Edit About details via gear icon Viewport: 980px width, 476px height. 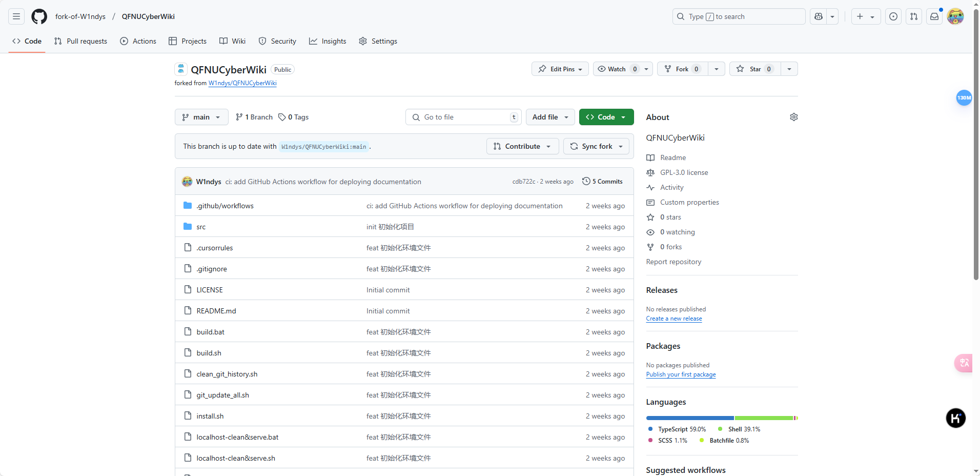click(x=793, y=117)
